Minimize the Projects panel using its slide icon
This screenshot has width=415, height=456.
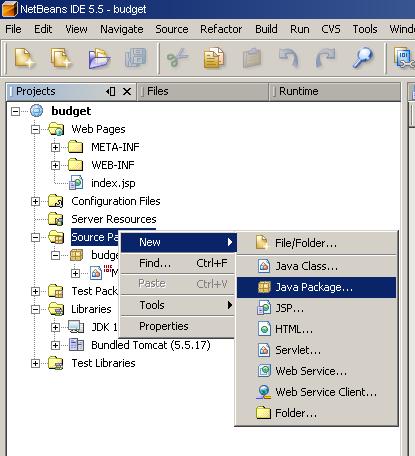[111, 91]
